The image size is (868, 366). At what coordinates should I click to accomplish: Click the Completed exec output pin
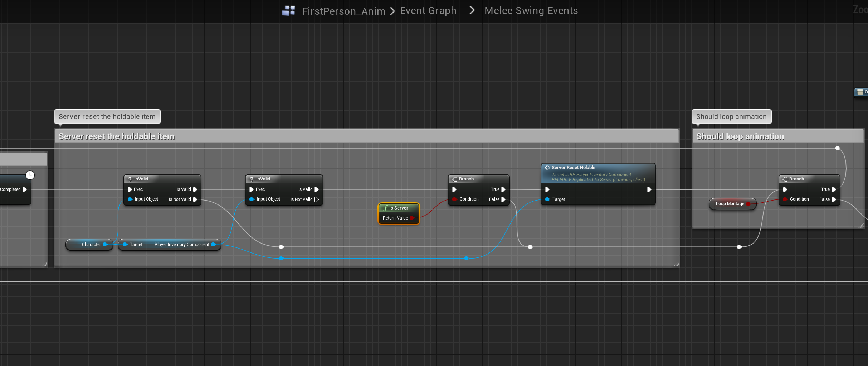tap(25, 189)
